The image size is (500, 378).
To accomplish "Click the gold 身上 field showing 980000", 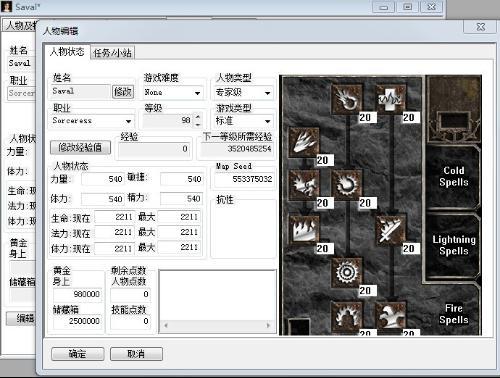I will click(x=77, y=294).
